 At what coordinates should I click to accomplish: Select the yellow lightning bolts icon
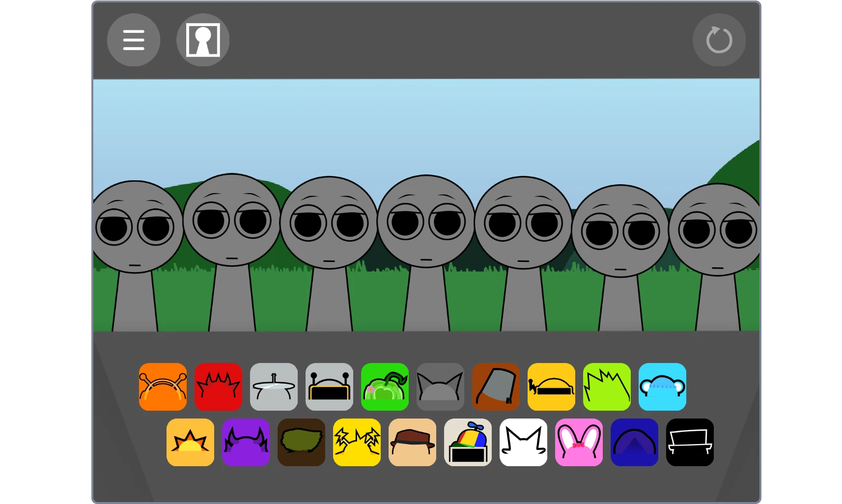357,442
